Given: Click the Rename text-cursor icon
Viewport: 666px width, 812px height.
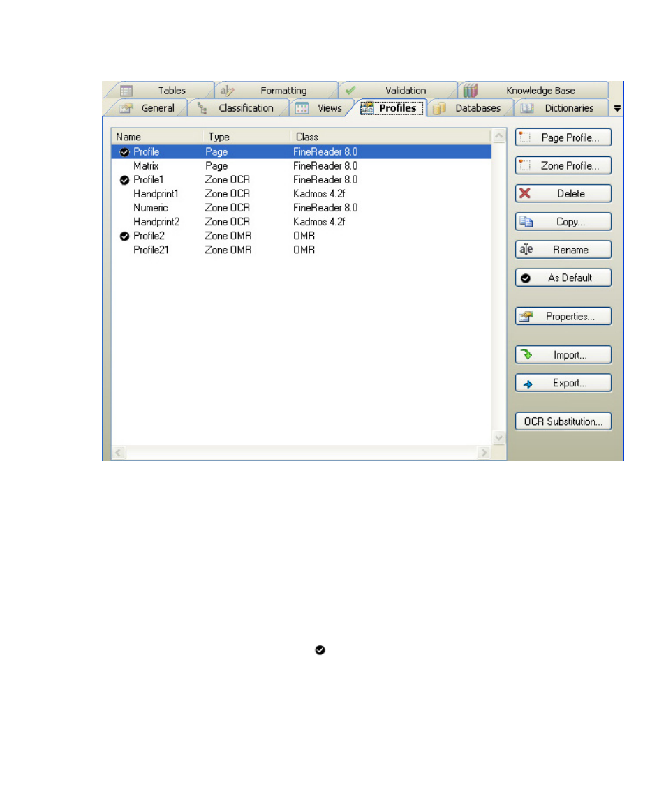Looking at the screenshot, I should click(x=526, y=249).
